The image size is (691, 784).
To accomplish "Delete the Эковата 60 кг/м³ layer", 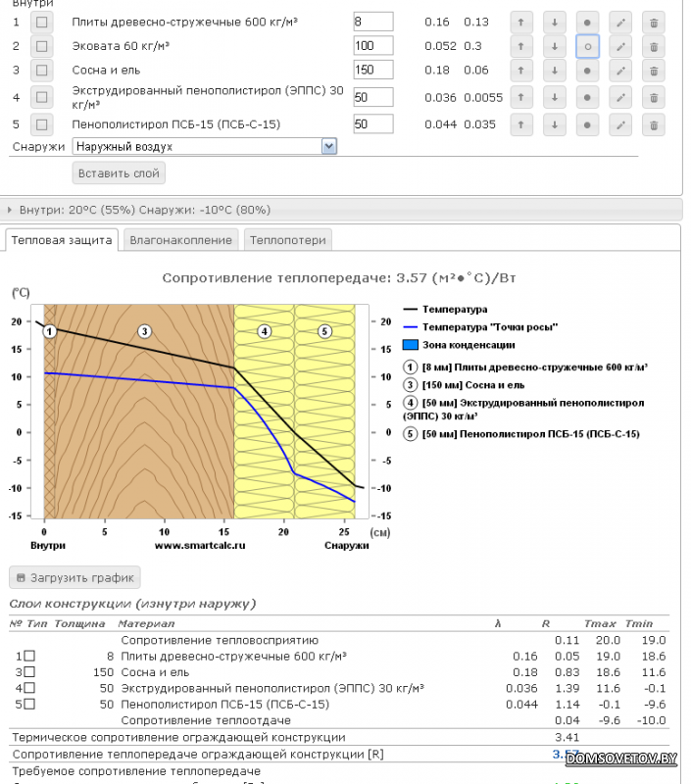I will [654, 46].
